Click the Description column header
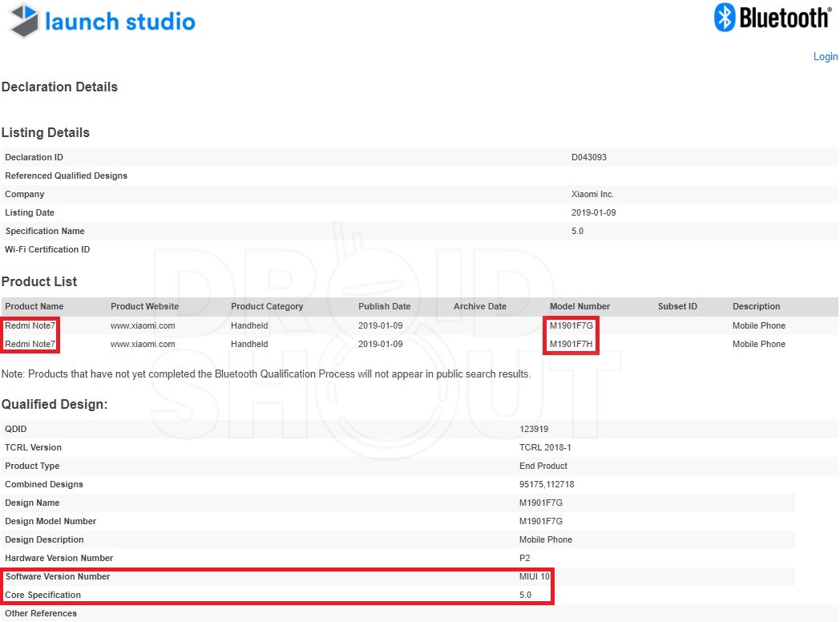840x622 pixels. [x=756, y=306]
